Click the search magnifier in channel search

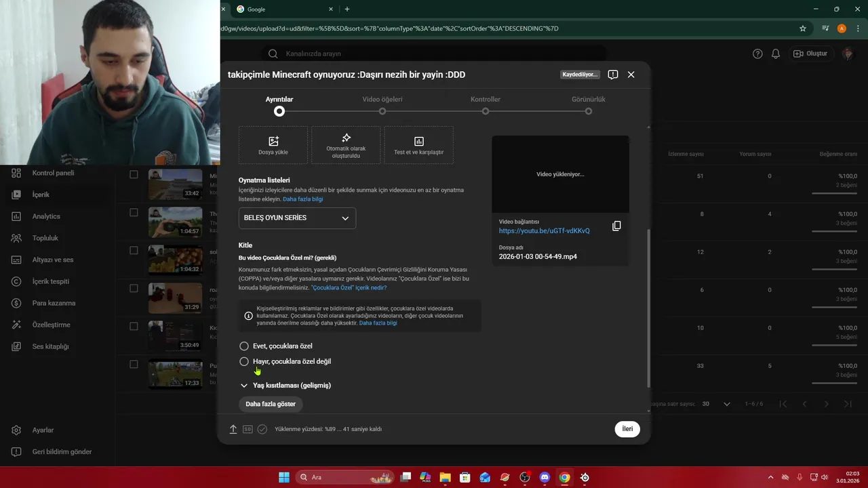(x=273, y=54)
